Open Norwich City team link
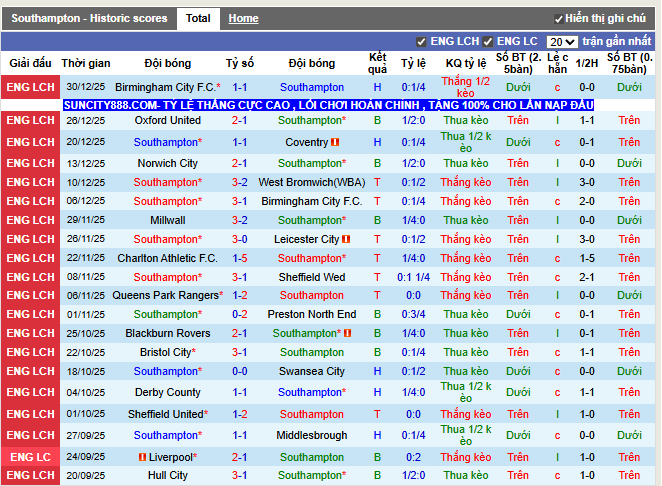This screenshot has width=662, height=486. tap(168, 163)
